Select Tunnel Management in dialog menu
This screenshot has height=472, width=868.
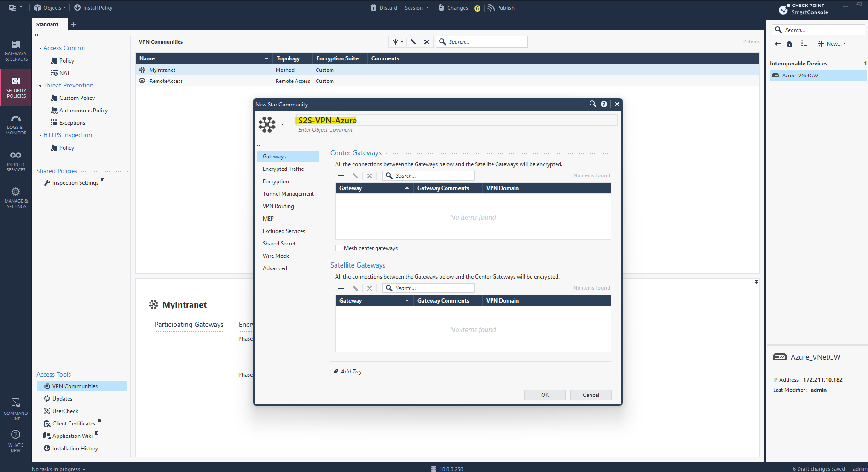tap(288, 194)
